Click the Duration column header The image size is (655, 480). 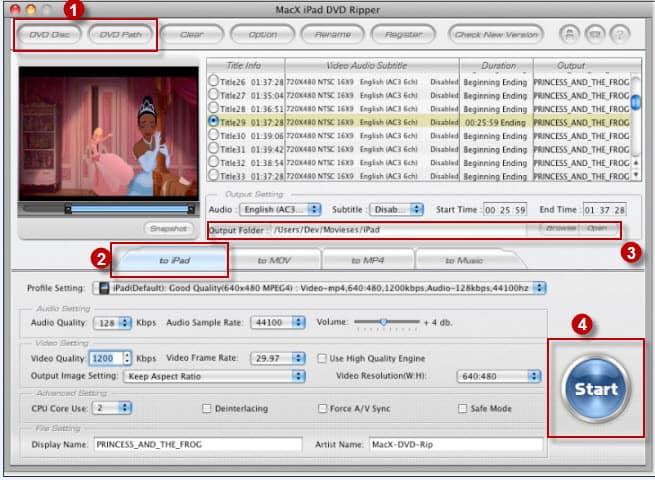tap(497, 66)
